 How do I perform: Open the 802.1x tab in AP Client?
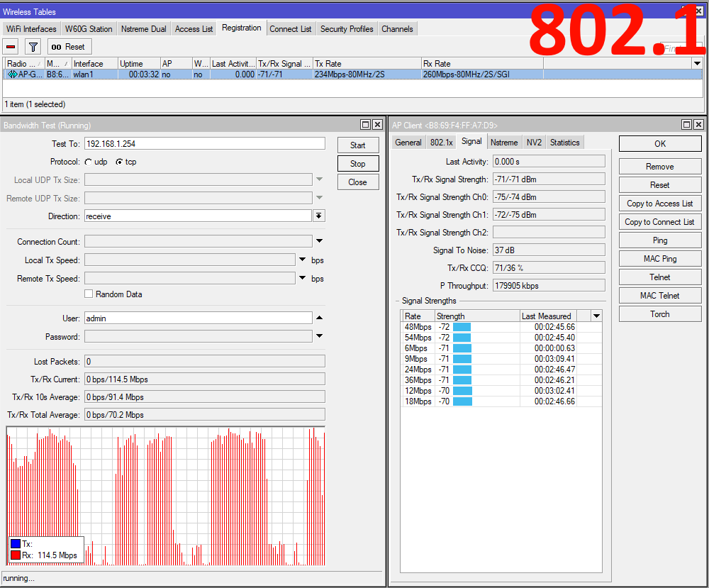pos(441,143)
